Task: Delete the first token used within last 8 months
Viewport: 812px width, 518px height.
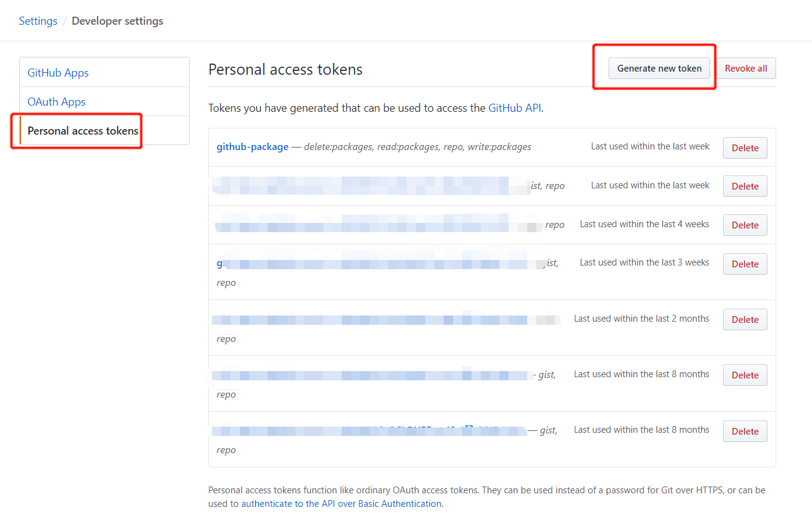Action: click(x=745, y=375)
